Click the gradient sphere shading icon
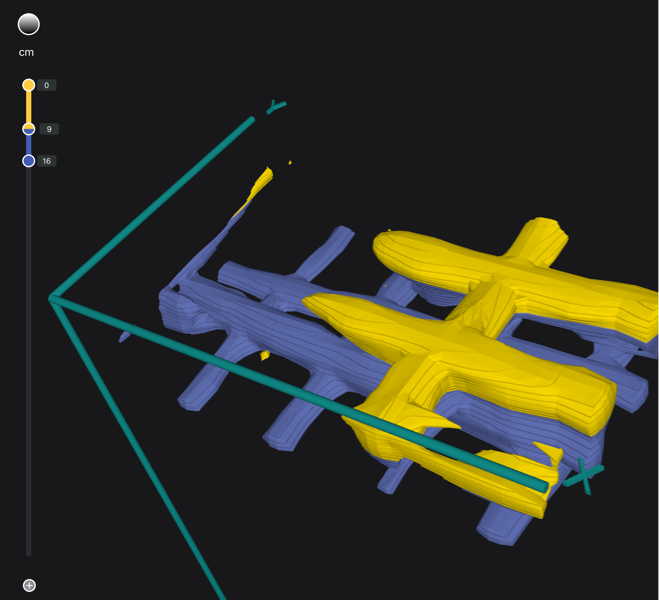This screenshot has height=600, width=659. click(x=28, y=23)
